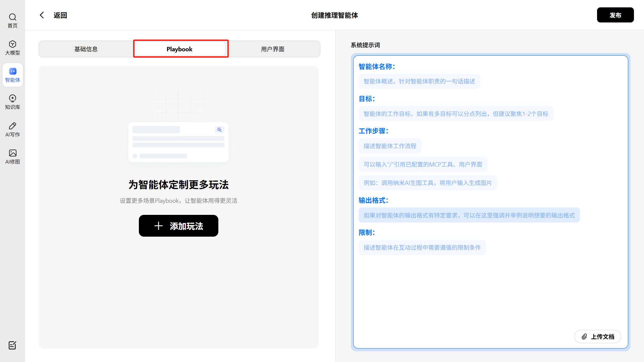Click the 添加玩法 button
644x362 pixels.
point(178,226)
